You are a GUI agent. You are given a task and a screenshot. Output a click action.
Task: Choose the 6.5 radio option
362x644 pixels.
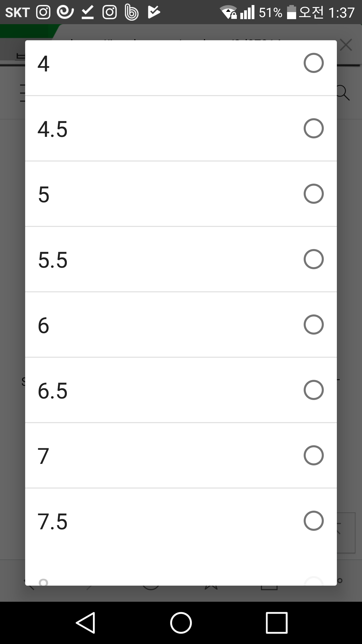[313, 390]
